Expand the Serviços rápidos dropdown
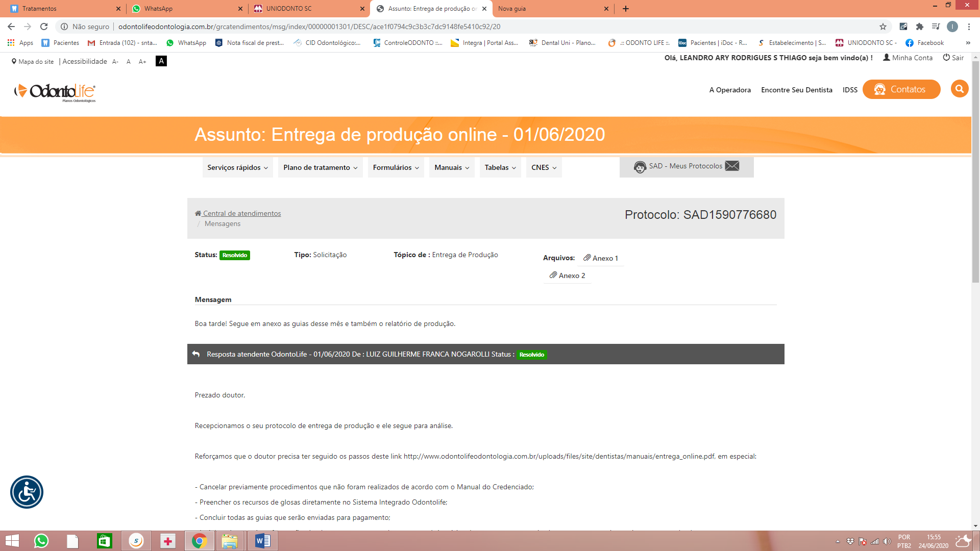 point(237,167)
